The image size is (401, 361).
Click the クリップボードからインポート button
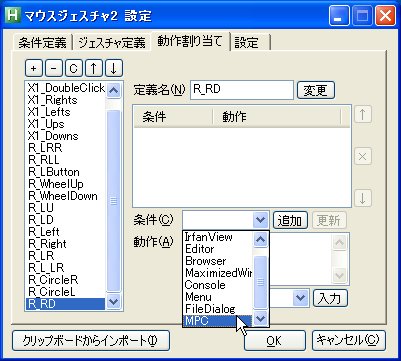coord(91,340)
